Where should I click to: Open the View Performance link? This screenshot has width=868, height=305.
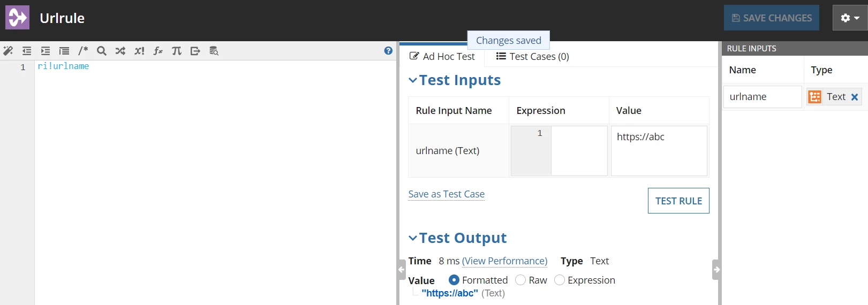click(504, 261)
